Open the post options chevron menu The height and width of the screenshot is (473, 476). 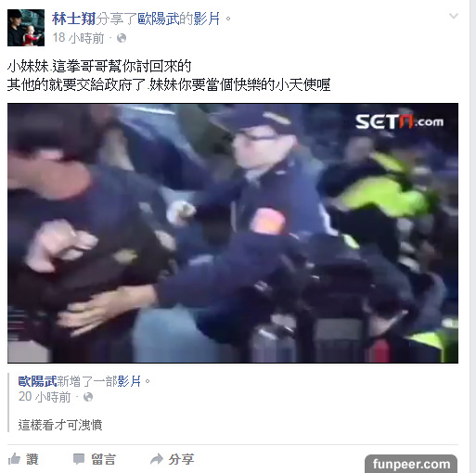[x=454, y=16]
